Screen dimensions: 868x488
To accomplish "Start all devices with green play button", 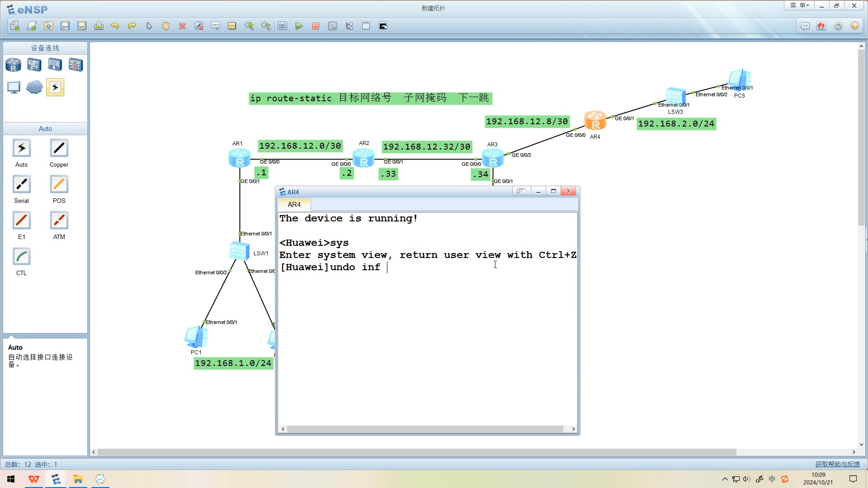I will point(299,26).
